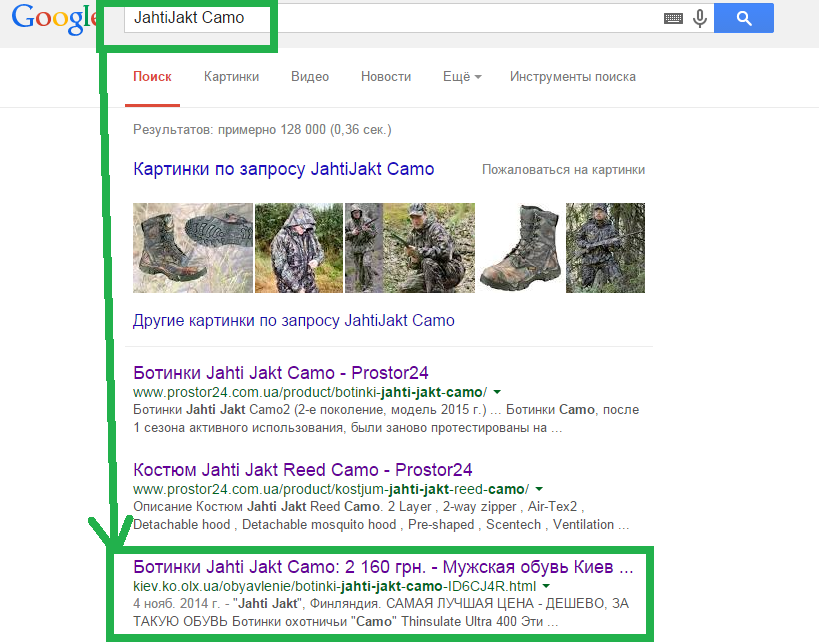Open Картинки по запросу JahtiJakt Camo link
819x642 pixels.
pyautogui.click(x=283, y=169)
